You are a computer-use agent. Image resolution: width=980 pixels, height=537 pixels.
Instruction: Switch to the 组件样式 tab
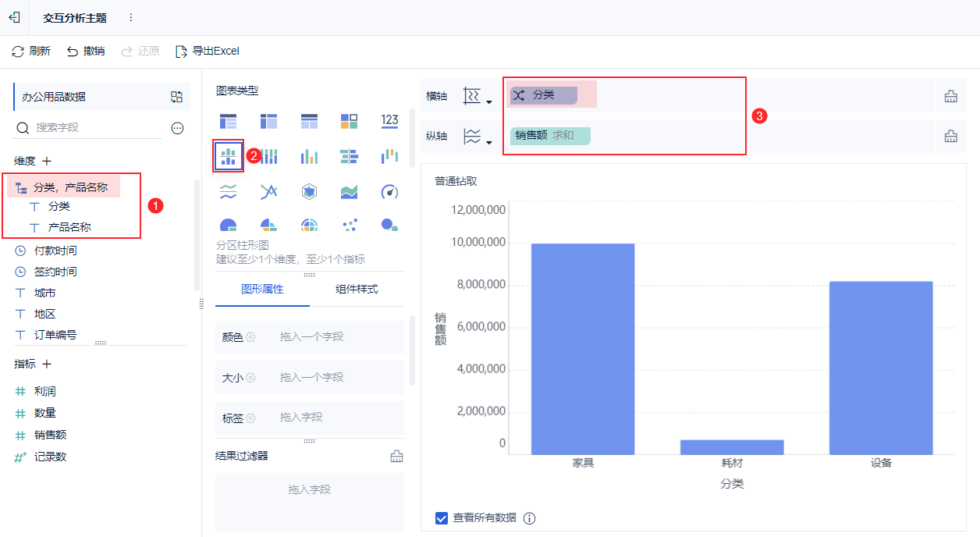pyautogui.click(x=357, y=289)
